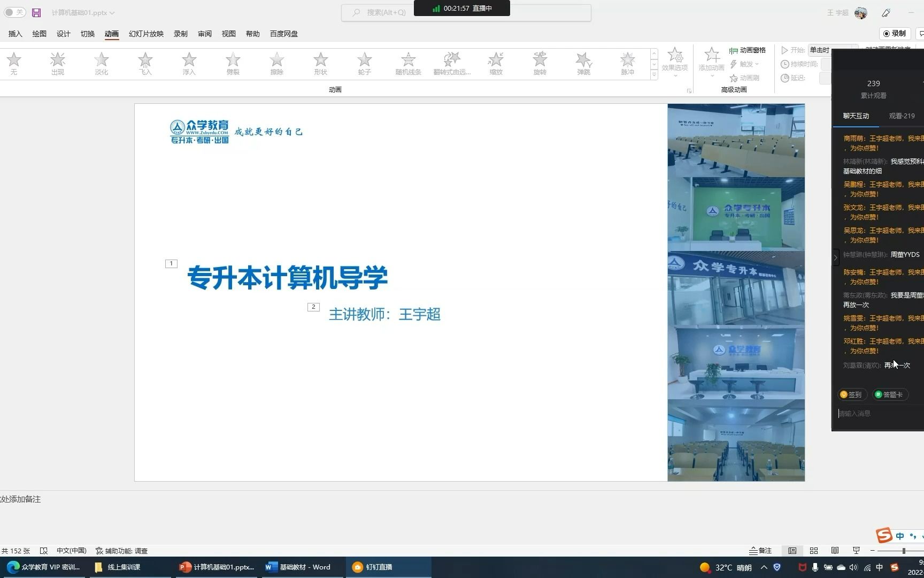The image size is (924, 578).
Task: Switch to the 幻灯片放映 ribbon tab
Action: (145, 33)
